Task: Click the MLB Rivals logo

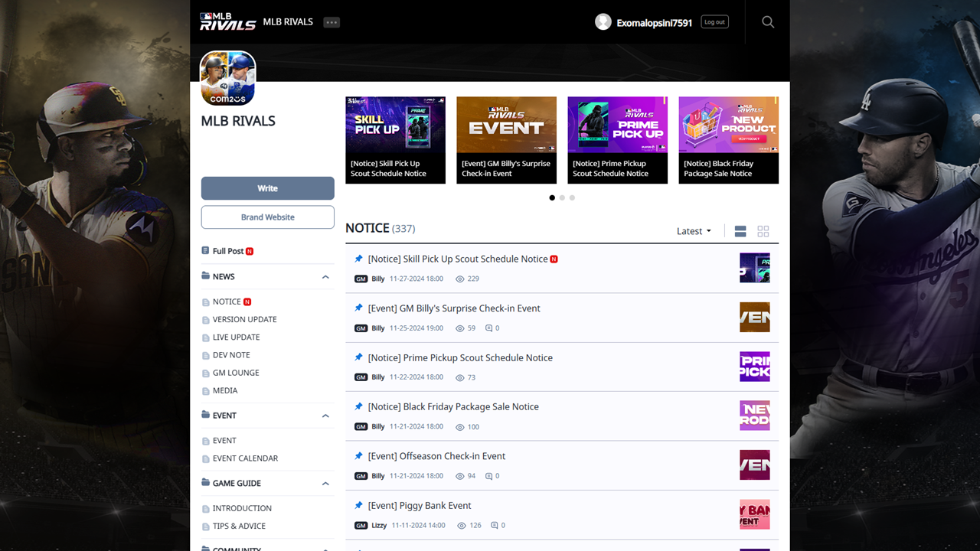Action: click(x=227, y=21)
